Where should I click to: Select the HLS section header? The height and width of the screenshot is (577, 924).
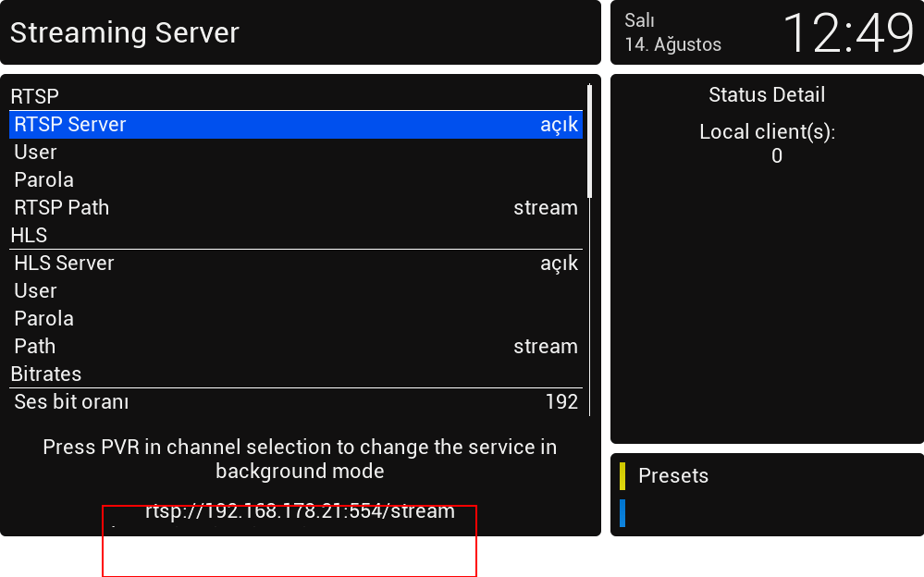coord(29,236)
